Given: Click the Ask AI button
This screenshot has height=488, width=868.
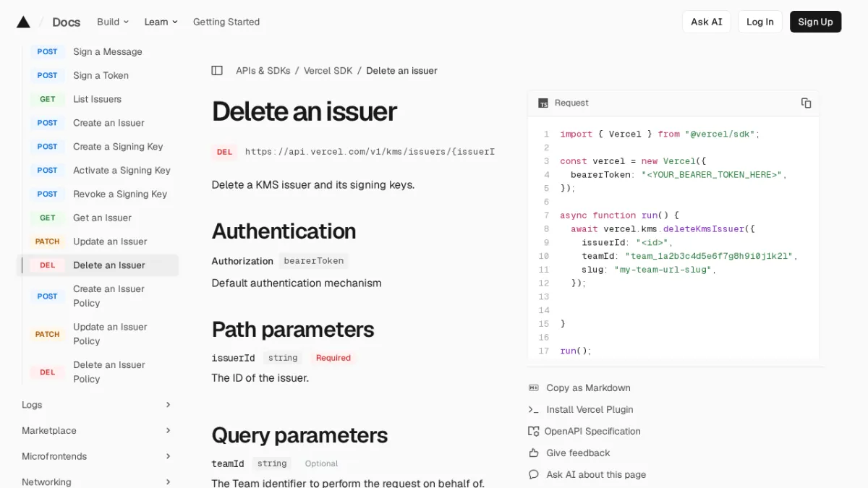Looking at the screenshot, I should tap(706, 22).
